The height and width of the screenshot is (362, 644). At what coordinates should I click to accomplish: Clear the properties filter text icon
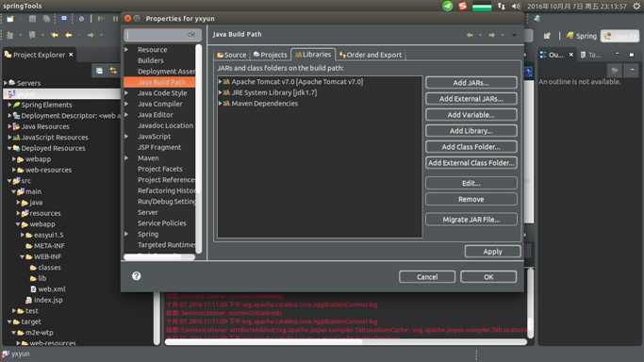pos(191,35)
